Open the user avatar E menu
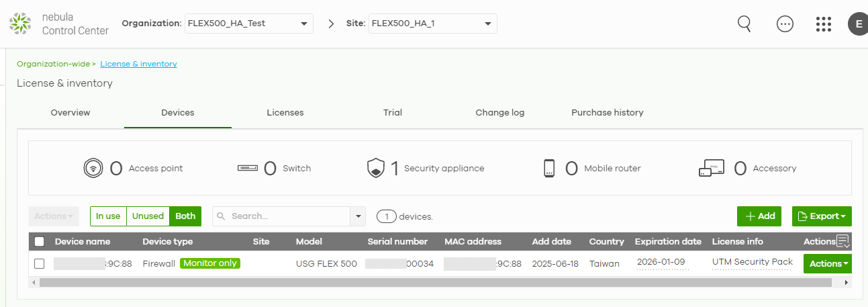The image size is (868, 307). [x=858, y=24]
